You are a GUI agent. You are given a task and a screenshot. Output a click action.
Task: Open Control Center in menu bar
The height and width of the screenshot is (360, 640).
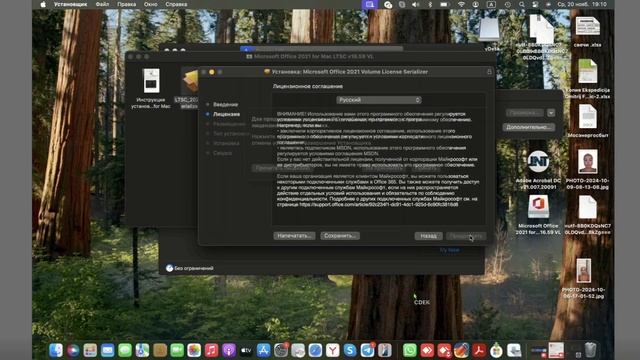[x=535, y=4]
